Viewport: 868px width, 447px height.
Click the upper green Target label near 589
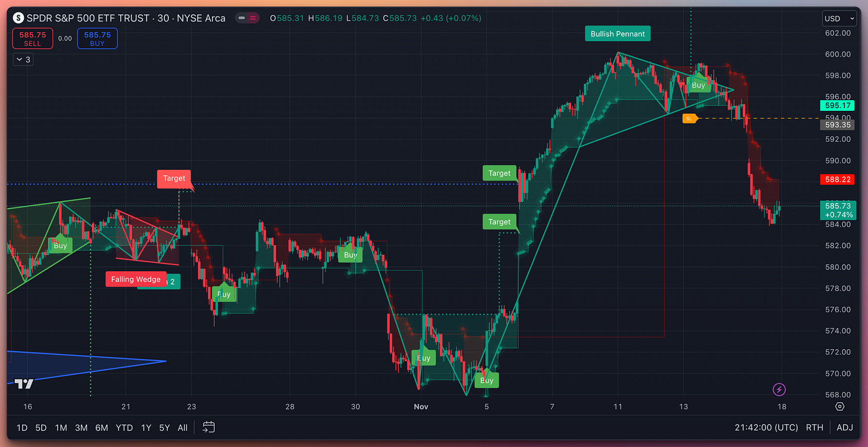499,173
